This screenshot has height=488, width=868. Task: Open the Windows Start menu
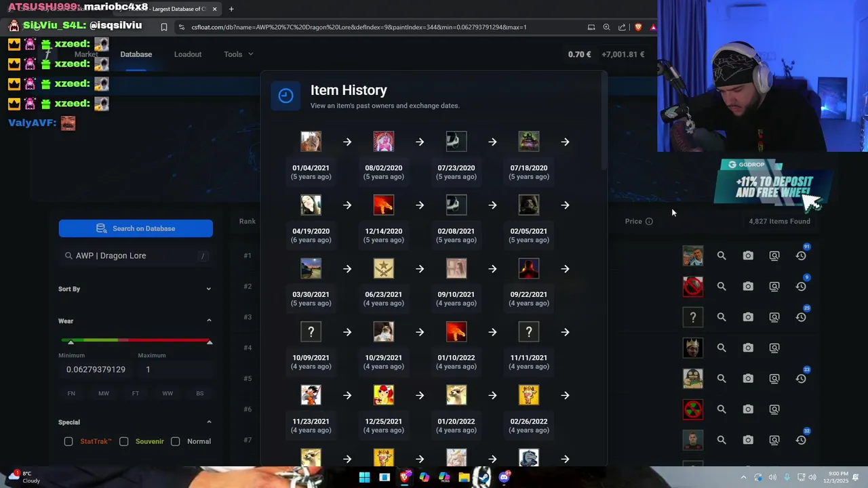364,477
